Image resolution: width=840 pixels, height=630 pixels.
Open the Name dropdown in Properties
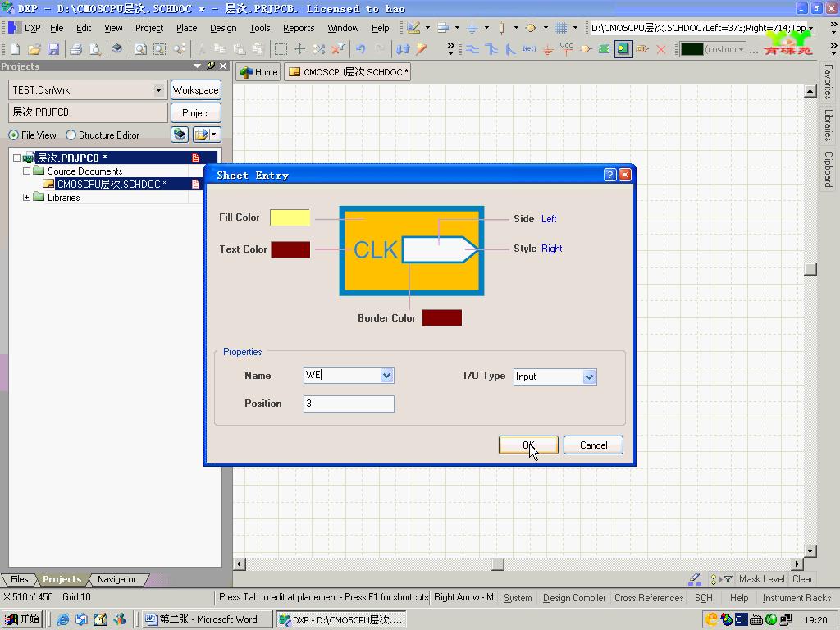click(387, 376)
